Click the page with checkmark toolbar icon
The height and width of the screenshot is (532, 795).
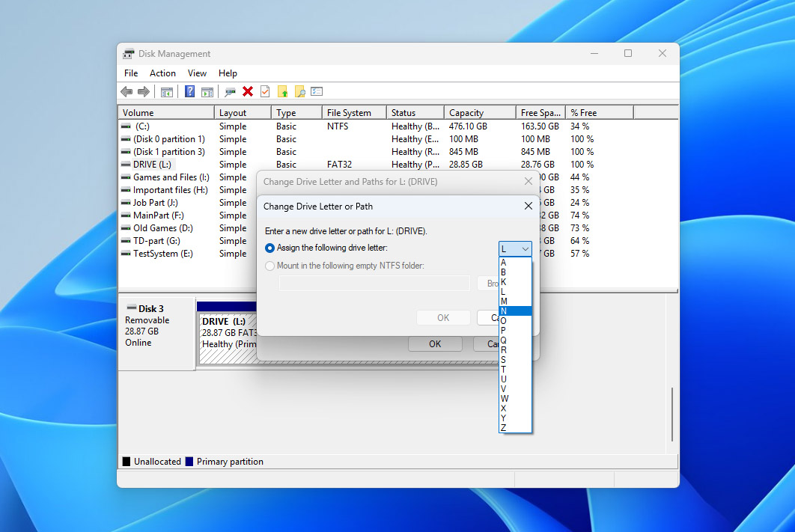click(265, 92)
